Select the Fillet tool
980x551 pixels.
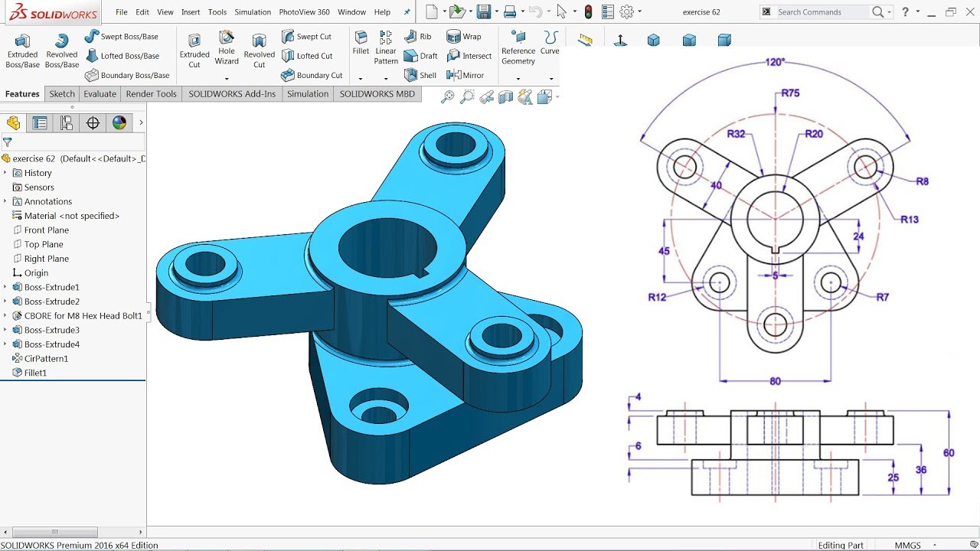pos(361,43)
